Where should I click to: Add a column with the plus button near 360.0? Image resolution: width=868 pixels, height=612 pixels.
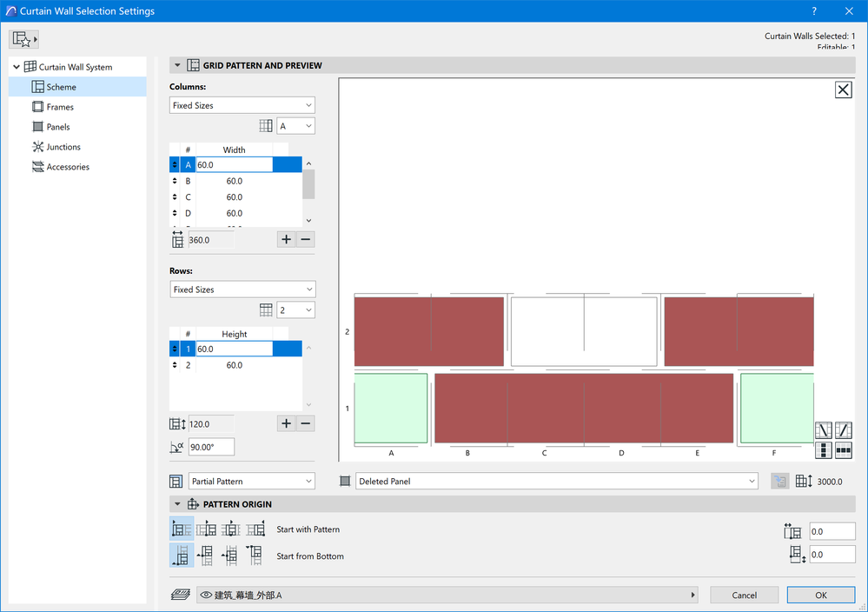[286, 239]
